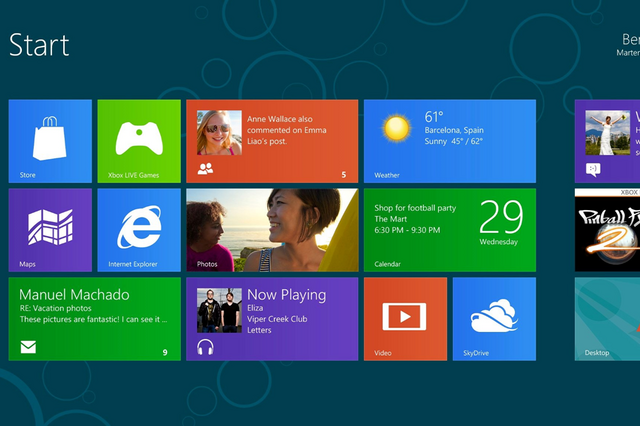Click 'The Mart' location text

click(x=391, y=219)
